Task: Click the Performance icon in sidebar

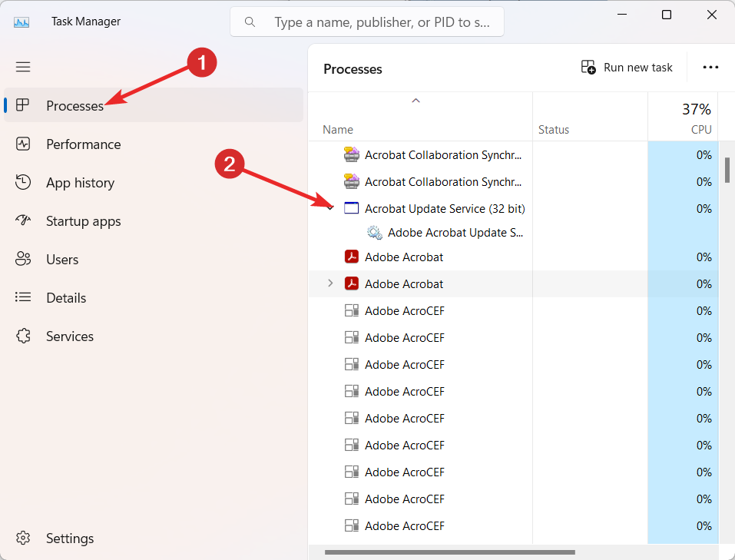Action: [x=23, y=144]
